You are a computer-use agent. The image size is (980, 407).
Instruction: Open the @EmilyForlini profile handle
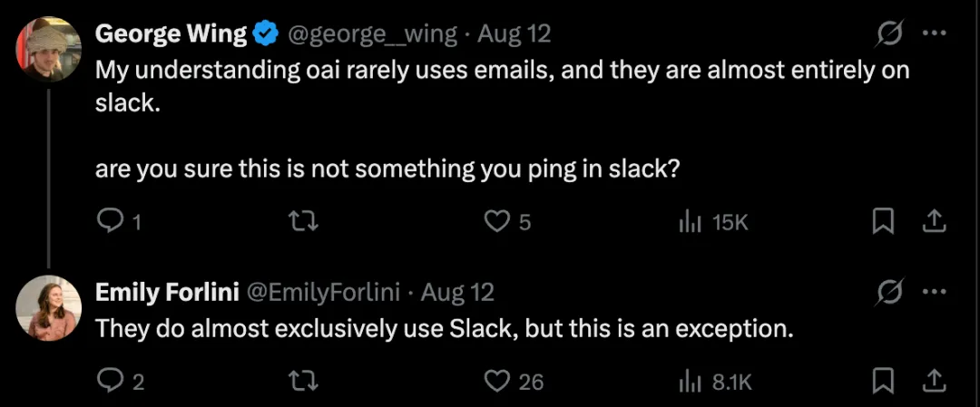(324, 292)
